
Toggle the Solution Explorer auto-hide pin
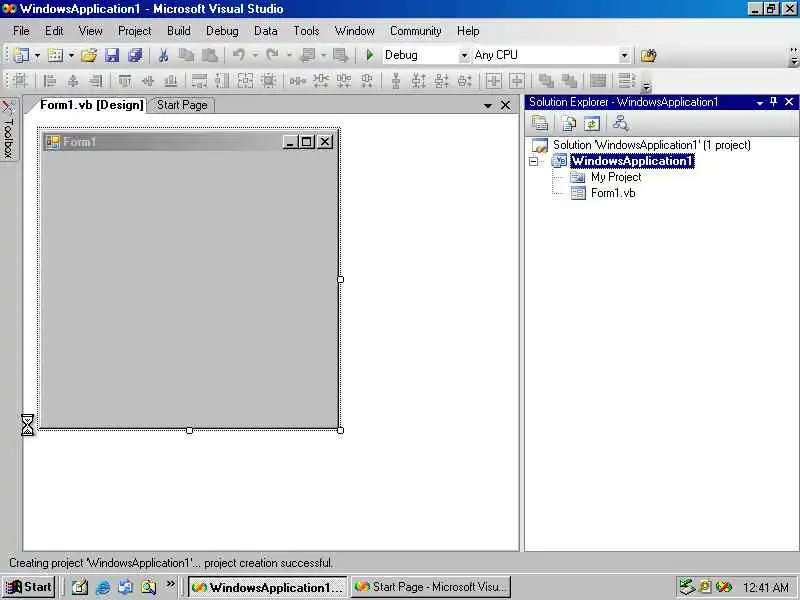(x=773, y=102)
